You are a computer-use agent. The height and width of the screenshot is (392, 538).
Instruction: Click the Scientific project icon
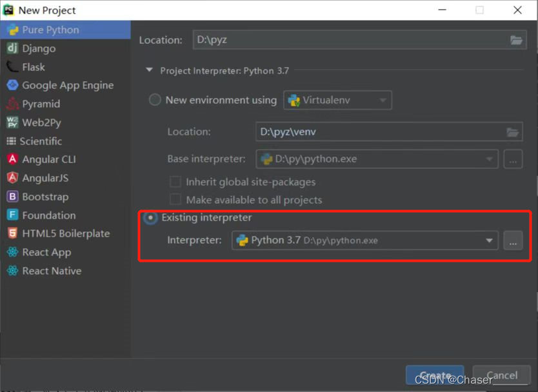coord(12,141)
